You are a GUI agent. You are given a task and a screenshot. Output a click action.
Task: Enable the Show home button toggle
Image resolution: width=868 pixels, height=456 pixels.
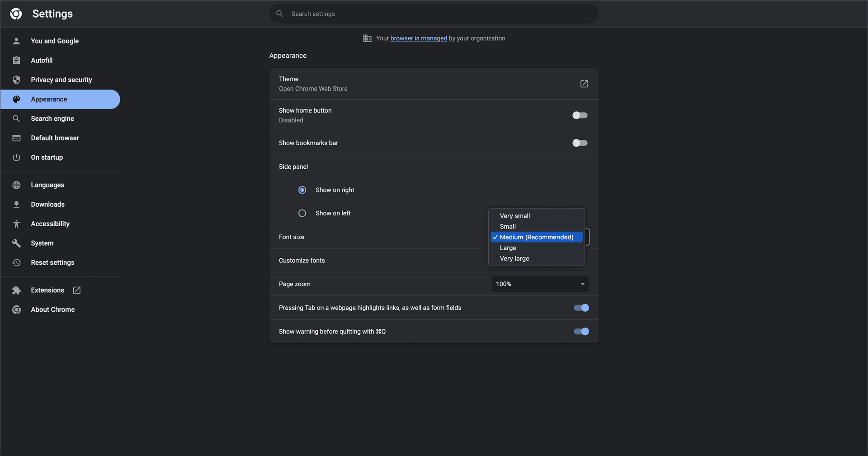click(580, 115)
